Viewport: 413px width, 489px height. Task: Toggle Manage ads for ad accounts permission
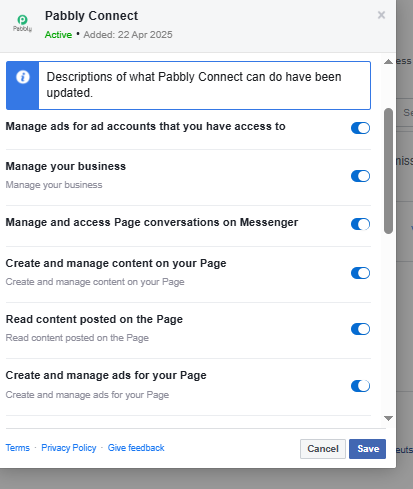[x=360, y=128]
